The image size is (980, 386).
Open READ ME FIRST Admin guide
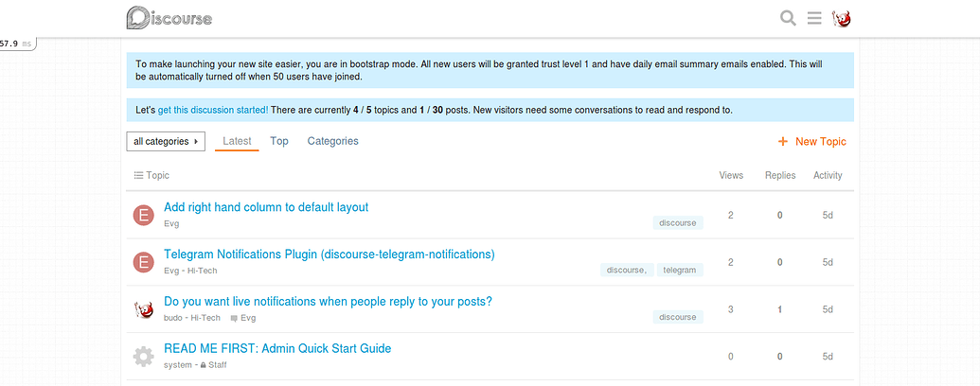(x=277, y=348)
